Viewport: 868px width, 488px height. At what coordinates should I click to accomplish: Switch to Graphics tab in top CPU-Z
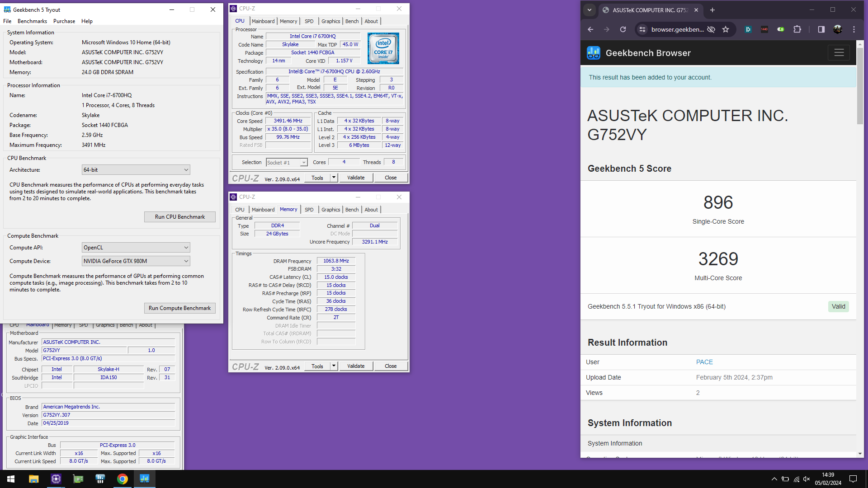click(330, 21)
